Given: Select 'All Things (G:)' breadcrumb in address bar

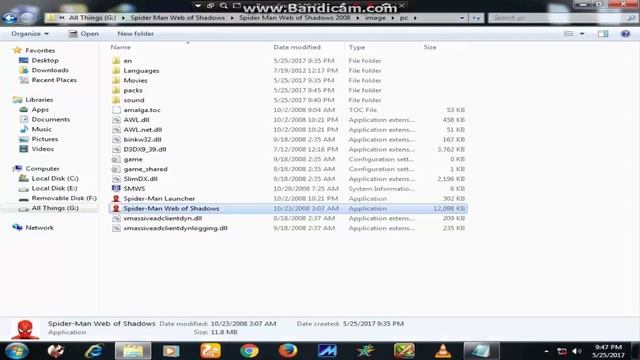Looking at the screenshot, I should pos(92,18).
